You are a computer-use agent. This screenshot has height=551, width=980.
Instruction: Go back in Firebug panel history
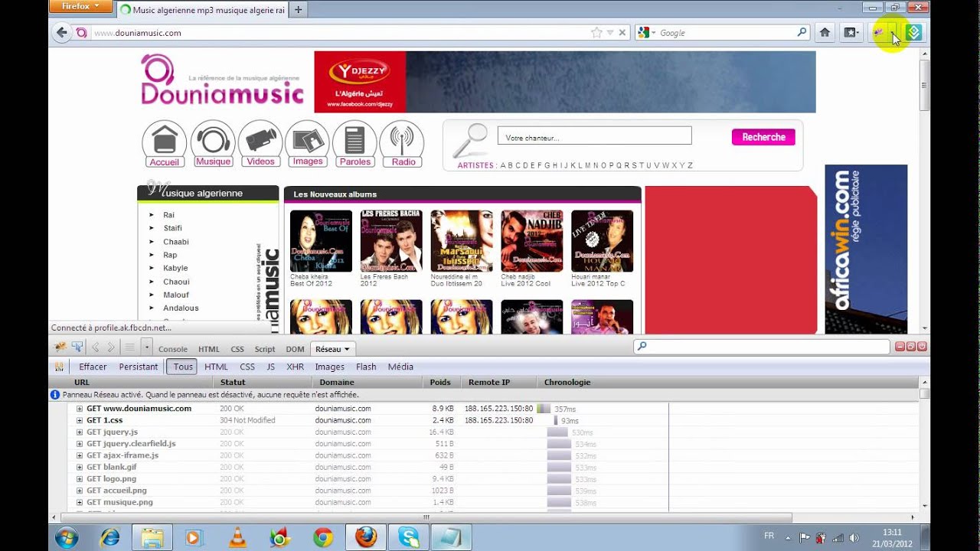96,347
